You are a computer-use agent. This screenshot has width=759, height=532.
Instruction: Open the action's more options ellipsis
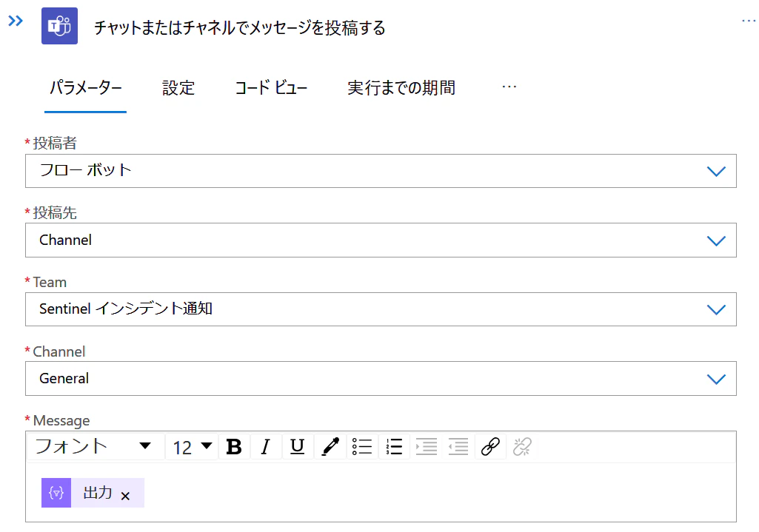pos(749,21)
